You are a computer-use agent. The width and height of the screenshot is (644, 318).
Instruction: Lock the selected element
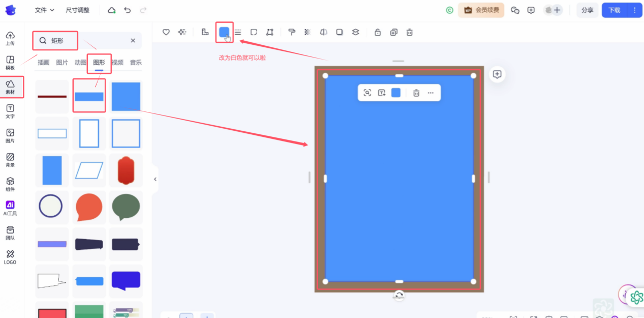378,32
